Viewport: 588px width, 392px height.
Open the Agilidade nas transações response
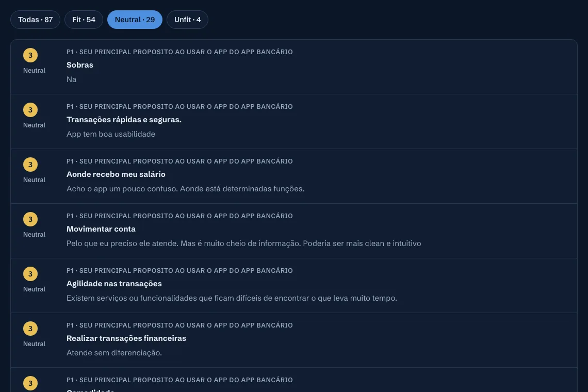114,284
